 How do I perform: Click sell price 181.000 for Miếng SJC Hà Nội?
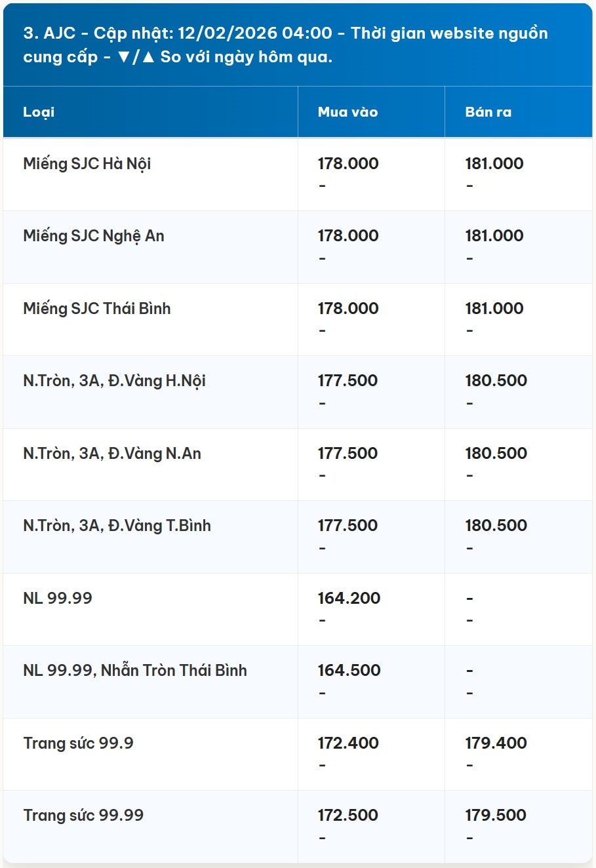tap(494, 163)
